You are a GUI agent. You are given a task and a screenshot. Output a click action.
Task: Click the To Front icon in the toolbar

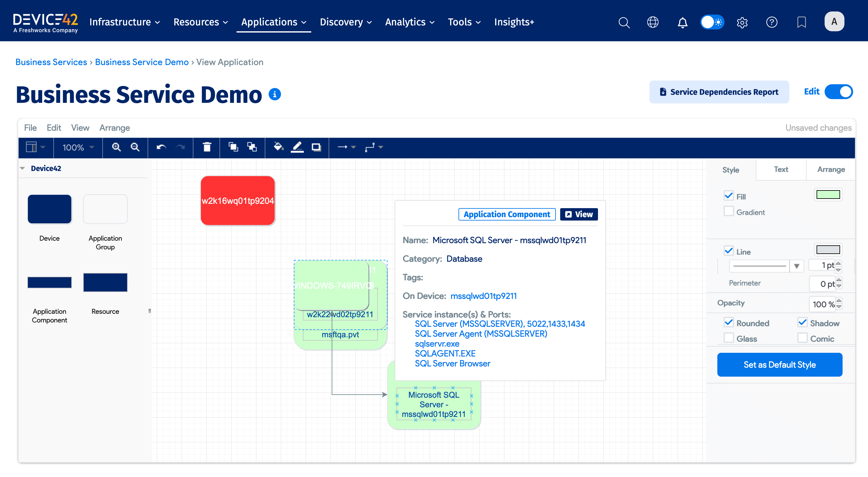point(233,147)
